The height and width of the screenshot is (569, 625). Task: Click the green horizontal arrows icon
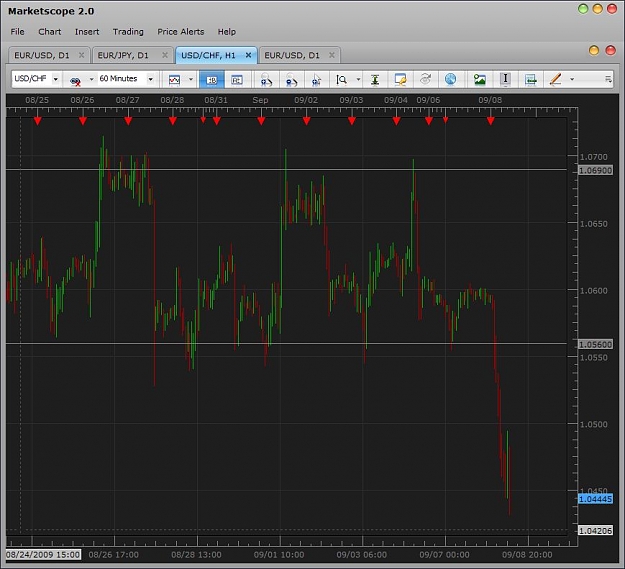(x=531, y=80)
